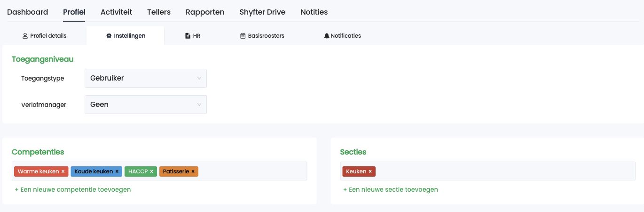Open the Rapporten page
The image size is (644, 212).
coord(205,12)
